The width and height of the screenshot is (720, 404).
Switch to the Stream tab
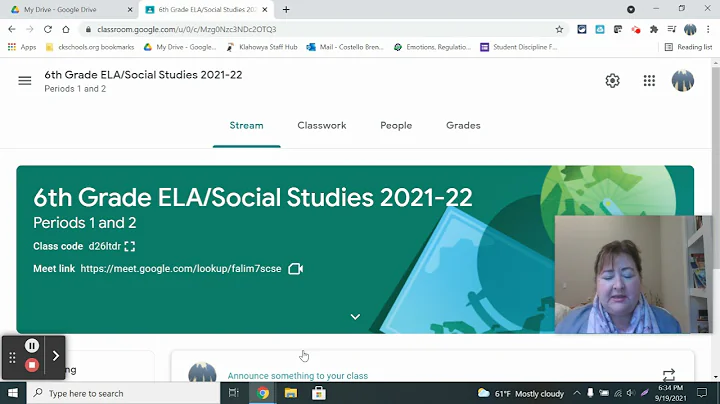[247, 125]
